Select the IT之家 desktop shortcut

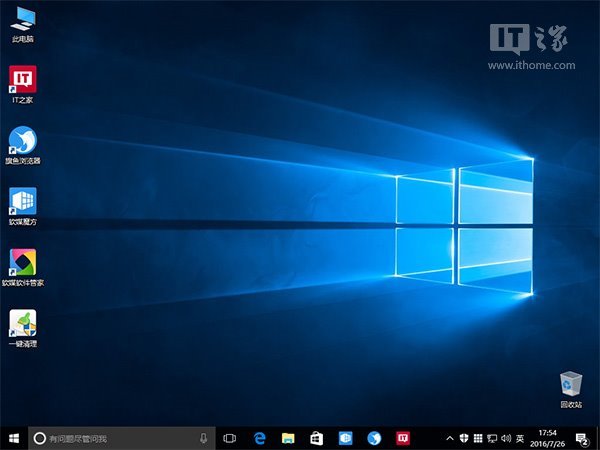click(23, 85)
